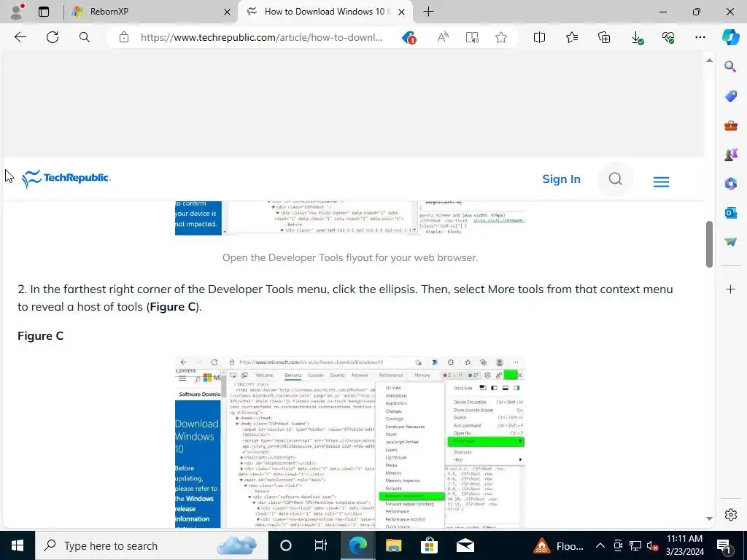The width and height of the screenshot is (747, 560).
Task: Open the network status tray icon
Action: (x=635, y=545)
